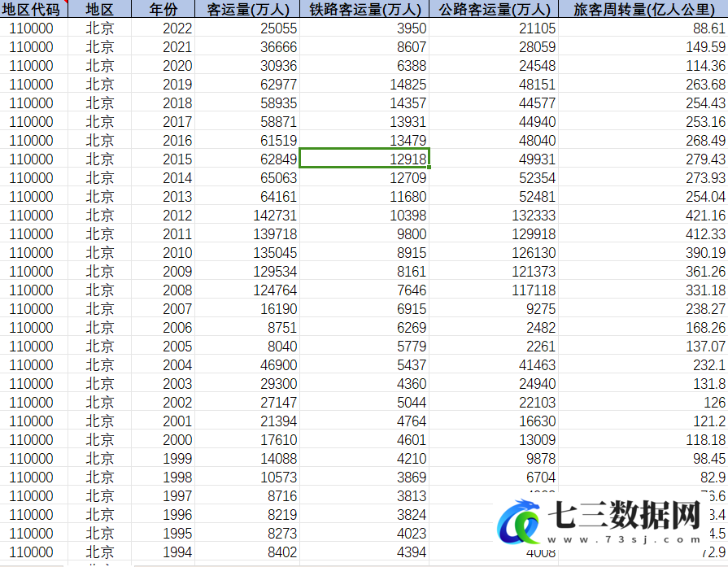Image resolution: width=728 pixels, height=567 pixels.
Task: Select cell containing 25055
Action: pyautogui.click(x=247, y=28)
